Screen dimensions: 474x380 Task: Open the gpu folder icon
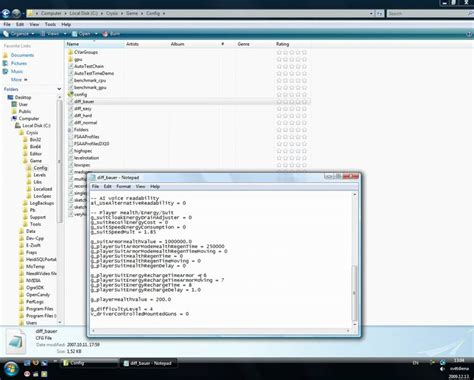pyautogui.click(x=70, y=59)
